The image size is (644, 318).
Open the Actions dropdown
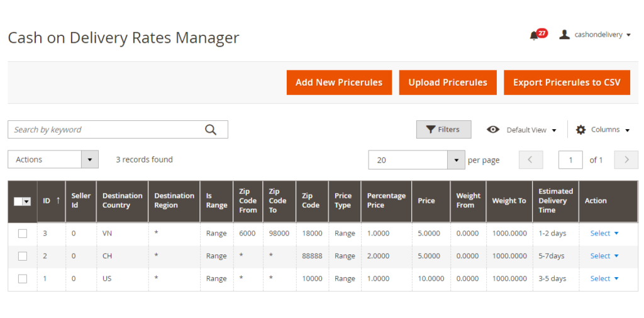point(53,160)
